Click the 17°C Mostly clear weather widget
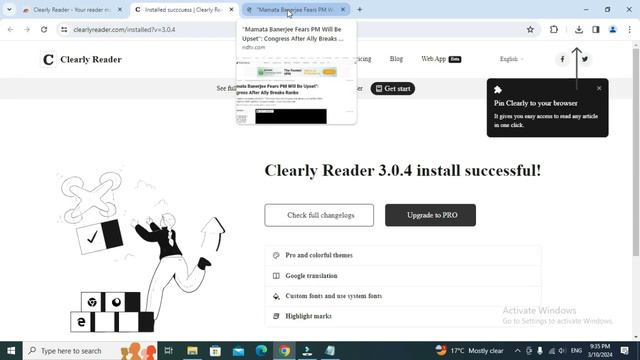640x360 pixels. pyautogui.click(x=469, y=351)
